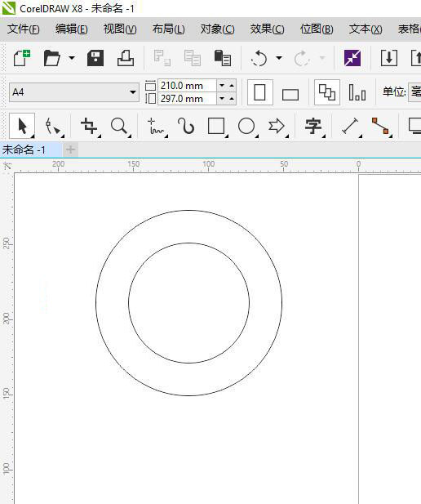Select the outer circle outline
421x504 pixels.
[x=189, y=211]
